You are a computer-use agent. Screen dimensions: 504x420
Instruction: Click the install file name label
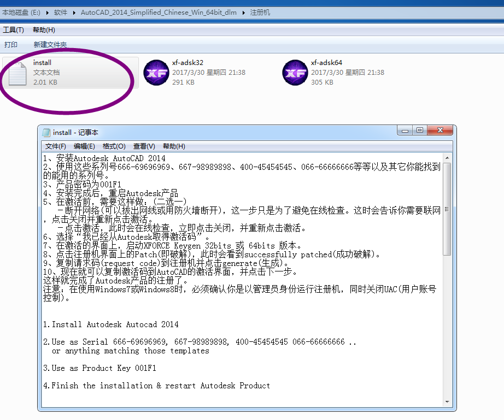(42, 63)
